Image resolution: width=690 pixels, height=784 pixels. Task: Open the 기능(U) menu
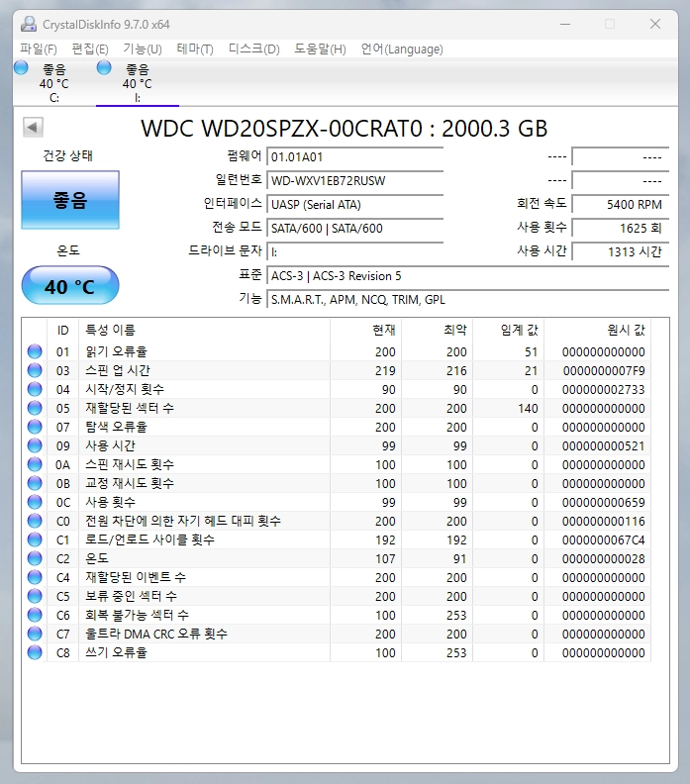pos(143,49)
